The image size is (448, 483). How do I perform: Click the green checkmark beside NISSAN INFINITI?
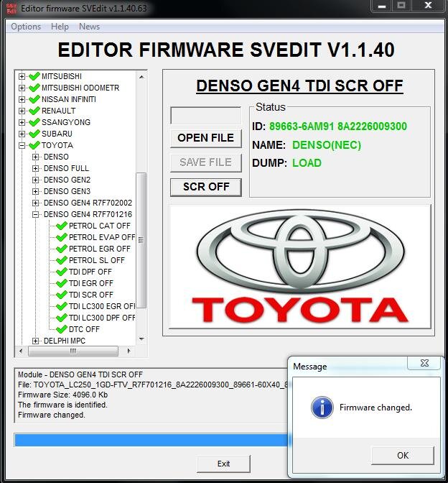34,99
